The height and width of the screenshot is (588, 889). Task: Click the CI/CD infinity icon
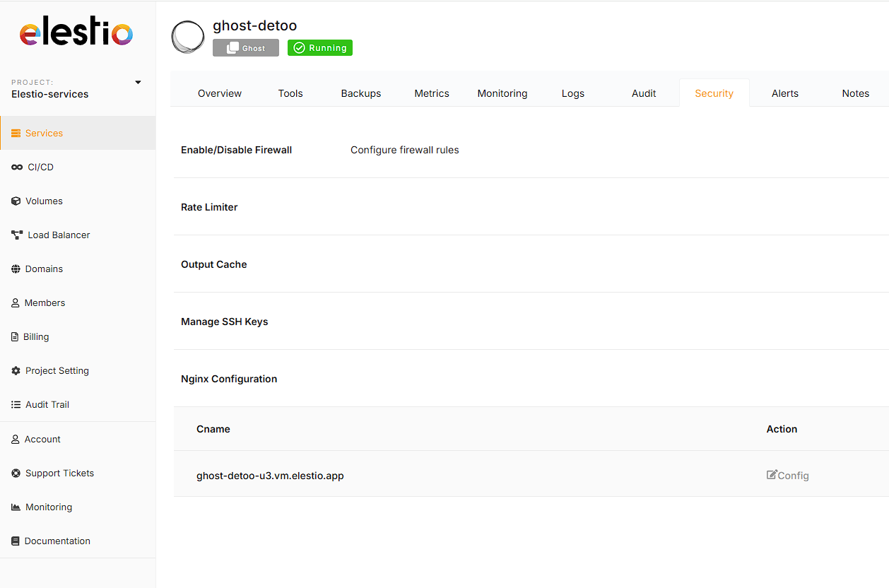pyautogui.click(x=17, y=167)
